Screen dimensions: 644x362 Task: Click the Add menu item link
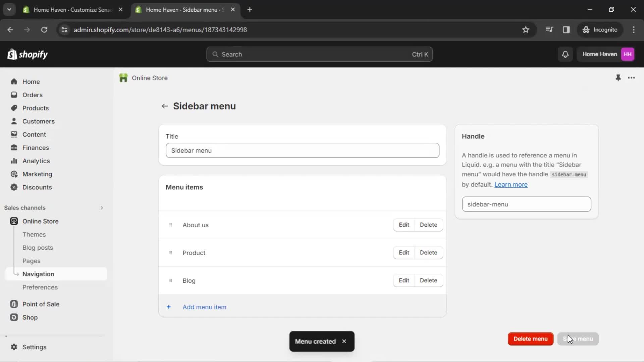(x=204, y=307)
